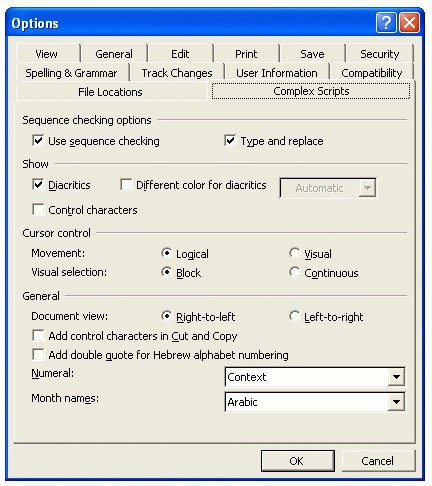Click the Context numeral combo field
Screen dimensions: 432x486
315,377
